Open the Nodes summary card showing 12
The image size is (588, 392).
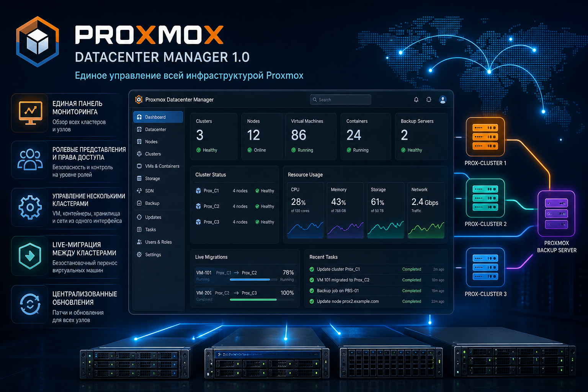262,136
